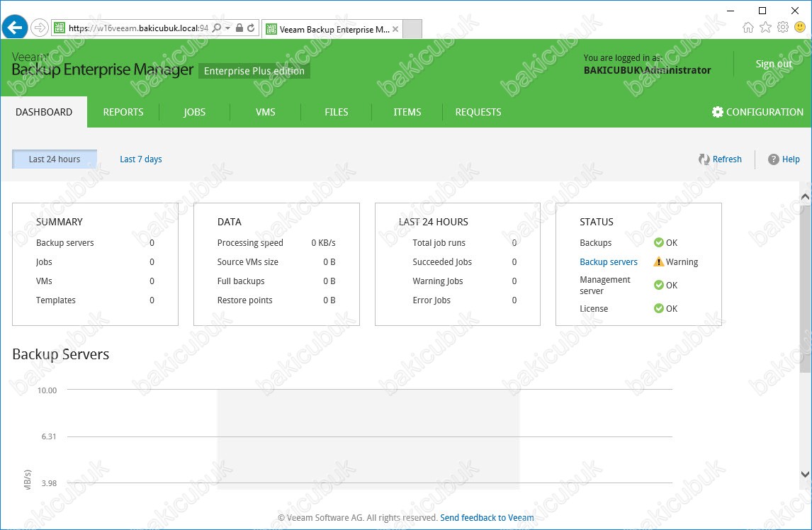Screen dimensions: 812x530
Task: Select the Last 24 hours filter
Action: pos(55,159)
